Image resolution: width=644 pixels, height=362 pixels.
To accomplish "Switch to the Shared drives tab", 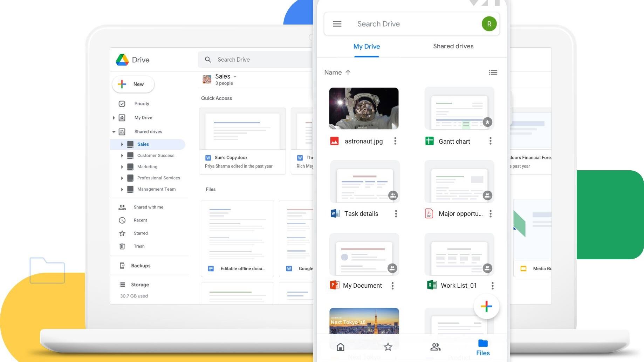I will [453, 46].
